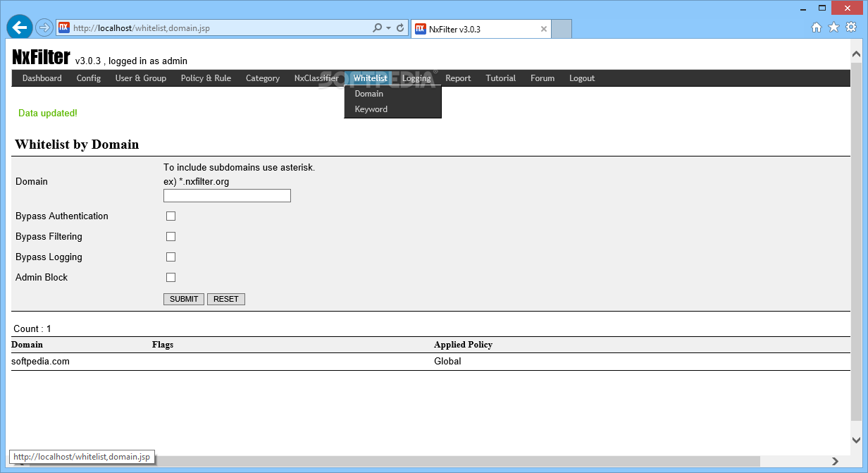Click Logout in the navigation bar
Screen dimensions: 868x473
point(582,78)
